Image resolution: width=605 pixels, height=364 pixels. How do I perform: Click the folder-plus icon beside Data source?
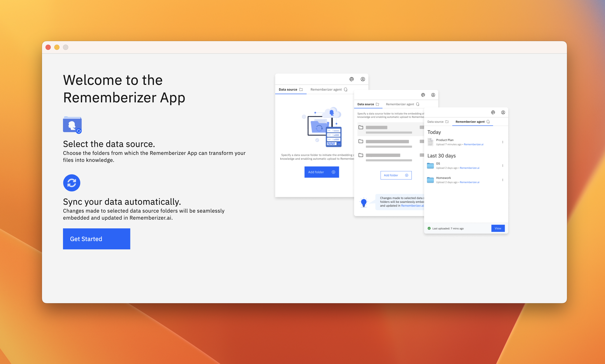tap(447, 122)
